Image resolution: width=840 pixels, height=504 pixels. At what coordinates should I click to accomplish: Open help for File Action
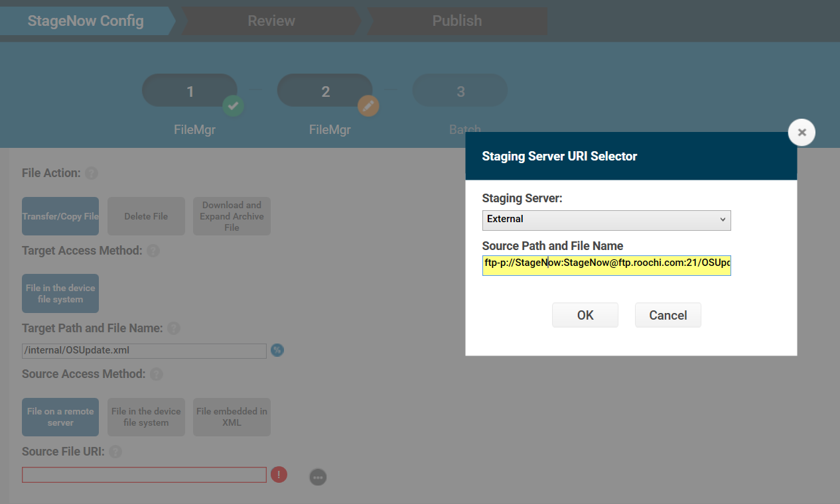pos(92,174)
